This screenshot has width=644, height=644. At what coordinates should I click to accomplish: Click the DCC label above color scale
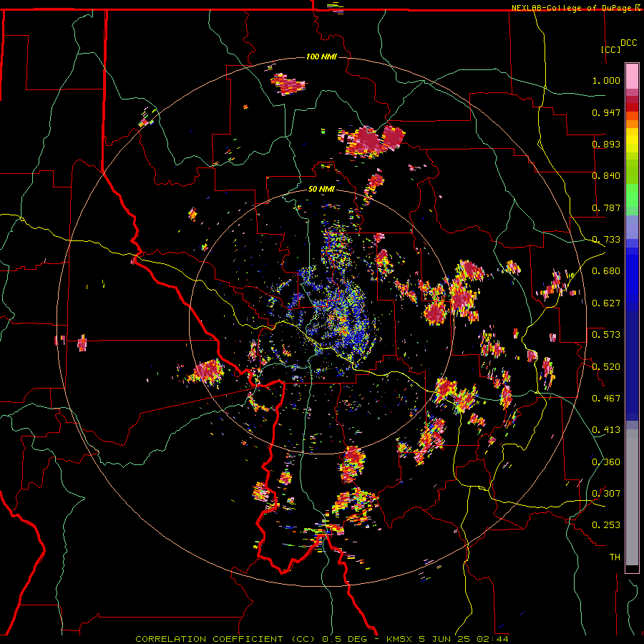pos(628,43)
